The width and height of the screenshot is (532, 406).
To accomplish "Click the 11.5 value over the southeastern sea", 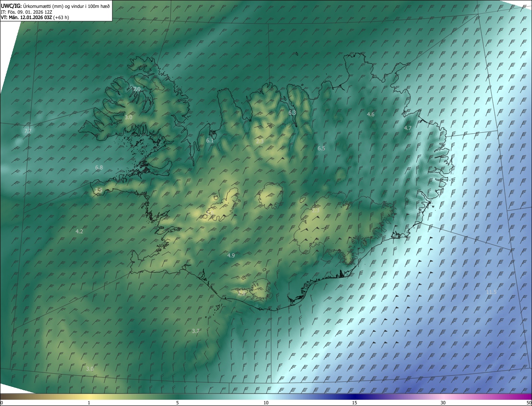I will click(x=491, y=292).
